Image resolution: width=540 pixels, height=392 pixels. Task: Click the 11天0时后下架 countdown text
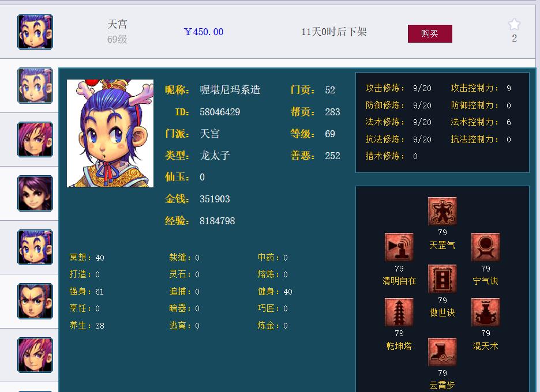335,32
